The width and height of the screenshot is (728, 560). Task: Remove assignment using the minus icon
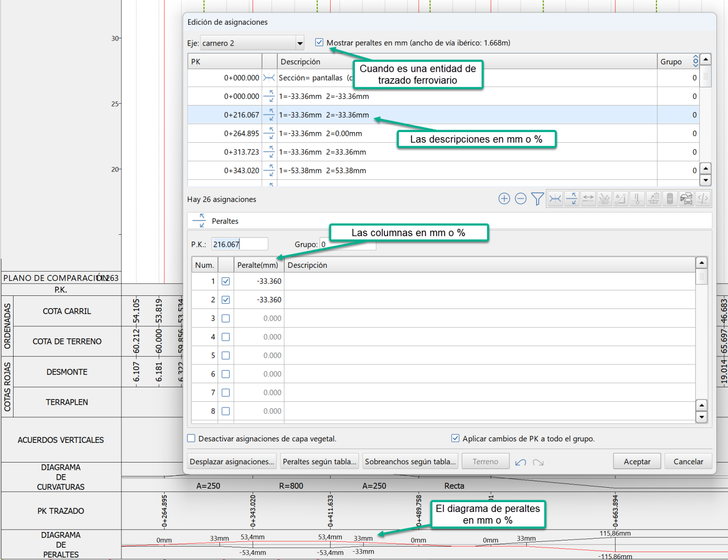click(x=521, y=199)
